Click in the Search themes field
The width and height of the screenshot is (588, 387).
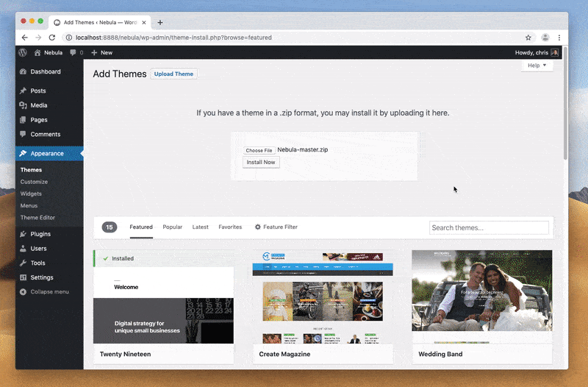tap(489, 228)
